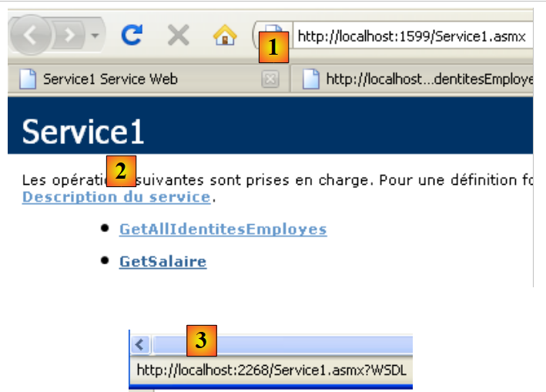Click the Service1 page heading
The width and height of the screenshot is (546, 392).
coord(83,132)
